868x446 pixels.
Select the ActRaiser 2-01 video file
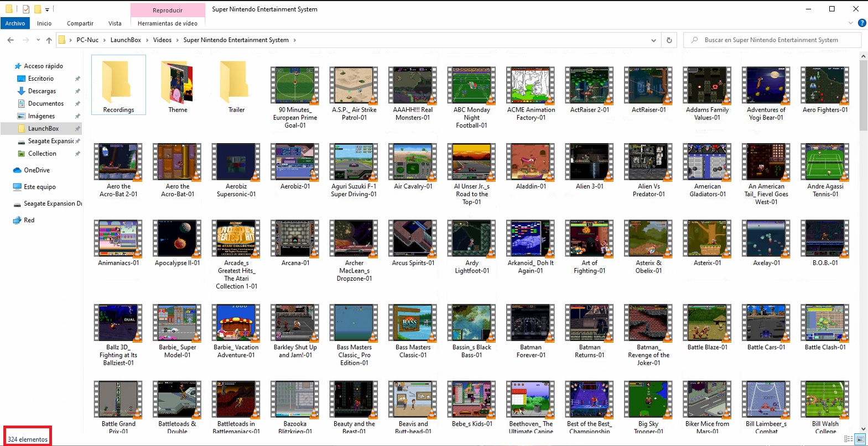tap(590, 88)
